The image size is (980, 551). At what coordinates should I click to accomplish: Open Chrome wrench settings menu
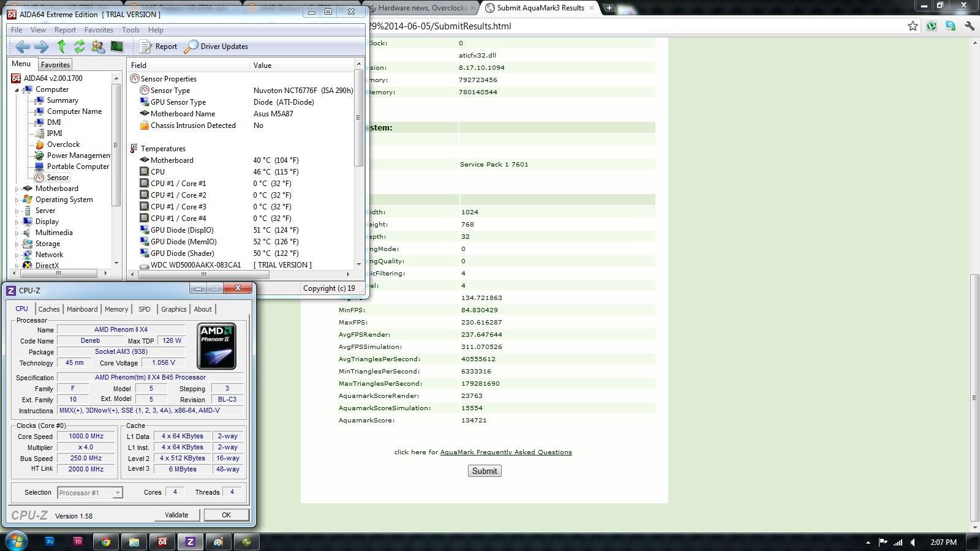[x=969, y=26]
